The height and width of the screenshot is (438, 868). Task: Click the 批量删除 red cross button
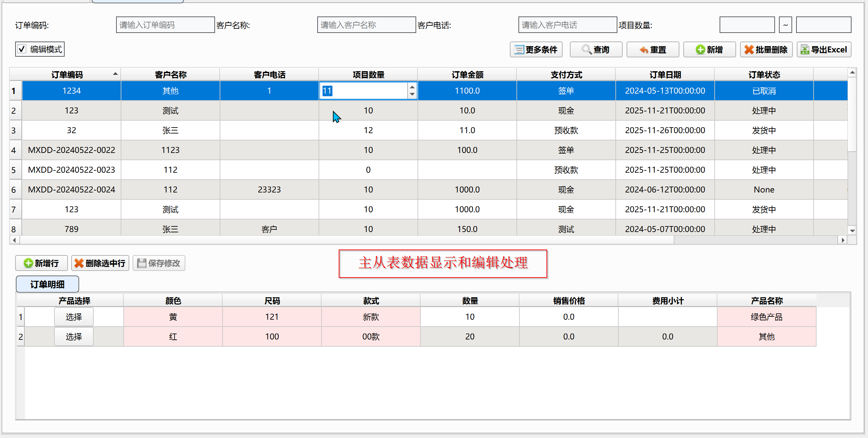point(765,49)
